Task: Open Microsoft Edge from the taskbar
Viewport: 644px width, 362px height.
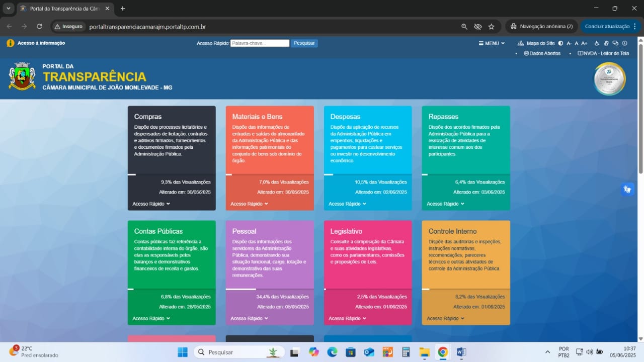Action: tap(332, 352)
